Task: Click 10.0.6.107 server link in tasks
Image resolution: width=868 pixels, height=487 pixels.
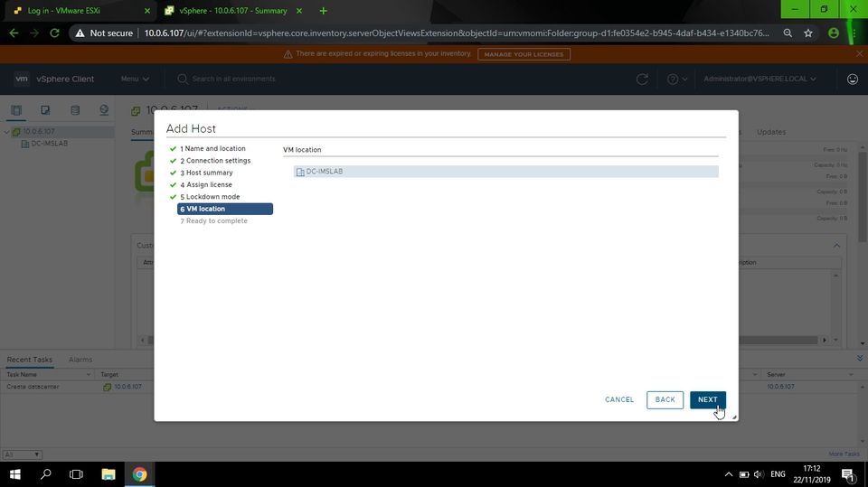Action: click(780, 387)
